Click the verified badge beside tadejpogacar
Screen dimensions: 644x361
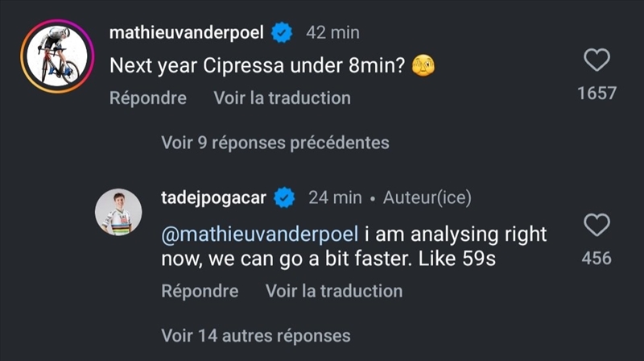(x=285, y=197)
